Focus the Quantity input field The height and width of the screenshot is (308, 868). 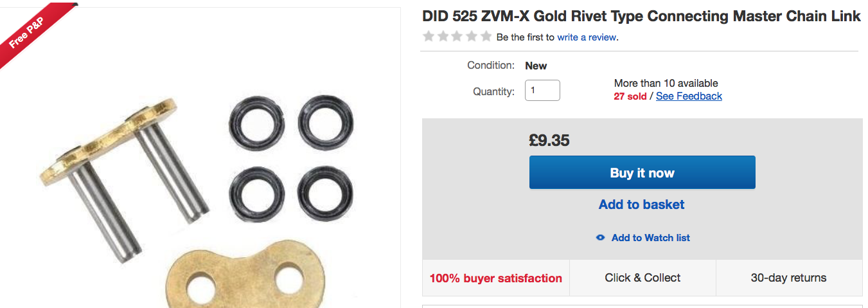542,91
